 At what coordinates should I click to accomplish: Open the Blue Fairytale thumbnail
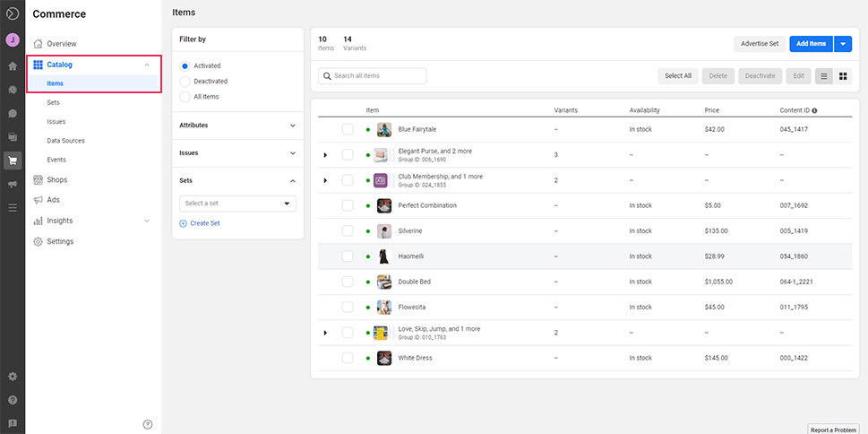click(x=384, y=129)
